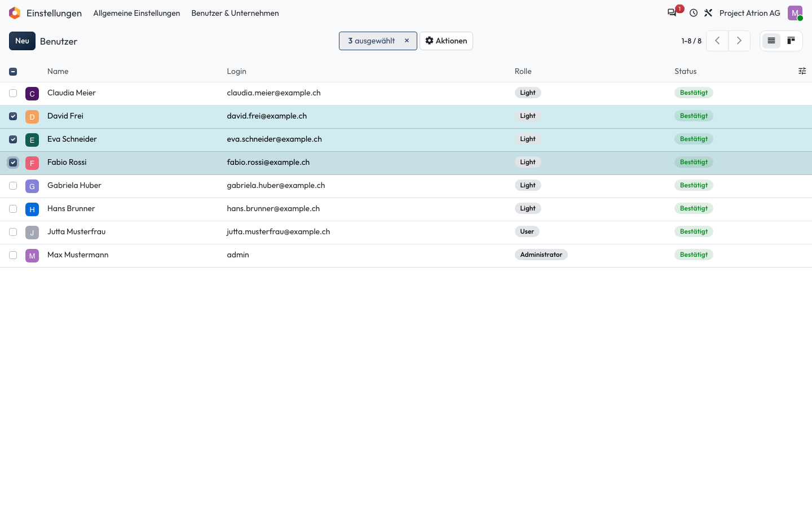Image resolution: width=812 pixels, height=508 pixels.
Task: Open Benutzer & Unternehmen menu
Action: pos(235,13)
